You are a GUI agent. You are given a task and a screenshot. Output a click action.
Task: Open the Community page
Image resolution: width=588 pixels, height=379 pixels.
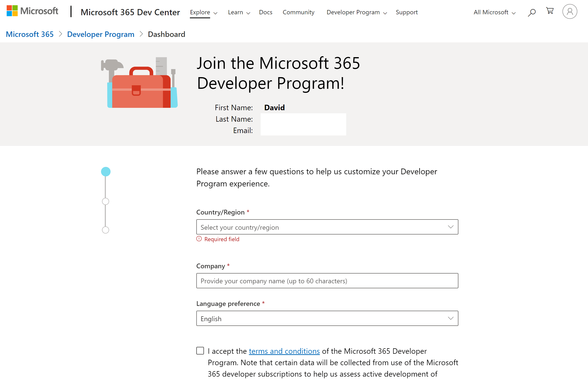coord(299,12)
